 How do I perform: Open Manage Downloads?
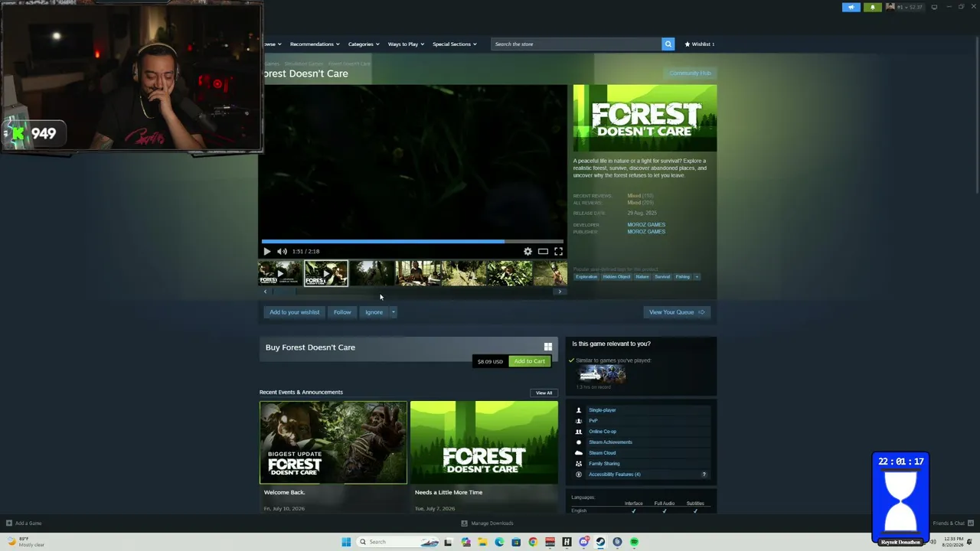tap(488, 523)
